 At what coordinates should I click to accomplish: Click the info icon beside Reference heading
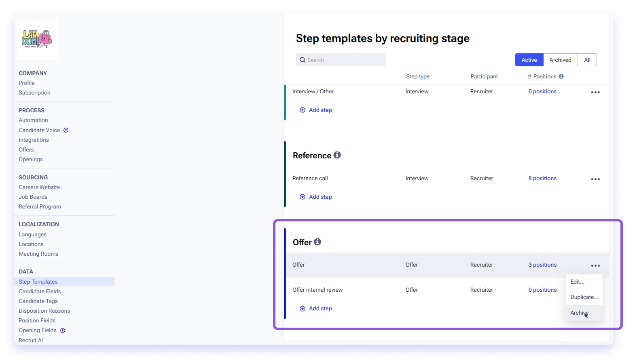coord(337,155)
